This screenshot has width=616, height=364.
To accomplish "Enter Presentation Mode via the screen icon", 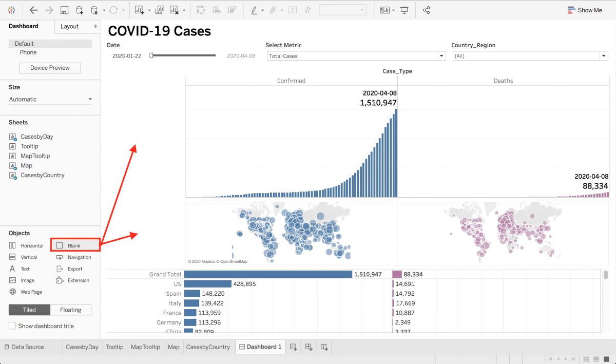I will click(404, 10).
